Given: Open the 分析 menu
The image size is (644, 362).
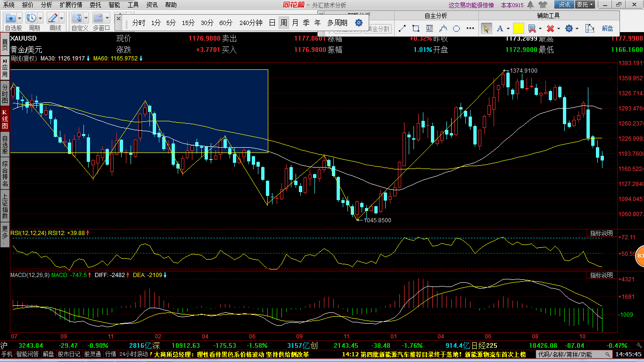Looking at the screenshot, I should [47, 5].
